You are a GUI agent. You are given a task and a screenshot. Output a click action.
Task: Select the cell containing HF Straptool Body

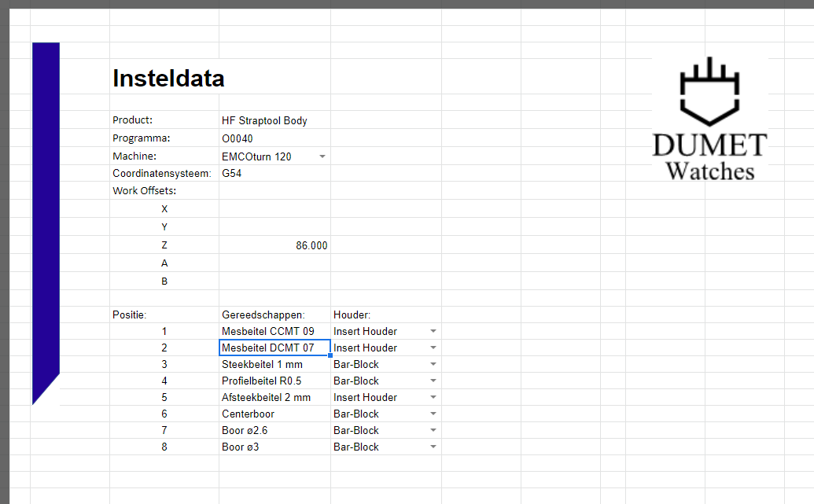[x=274, y=120]
